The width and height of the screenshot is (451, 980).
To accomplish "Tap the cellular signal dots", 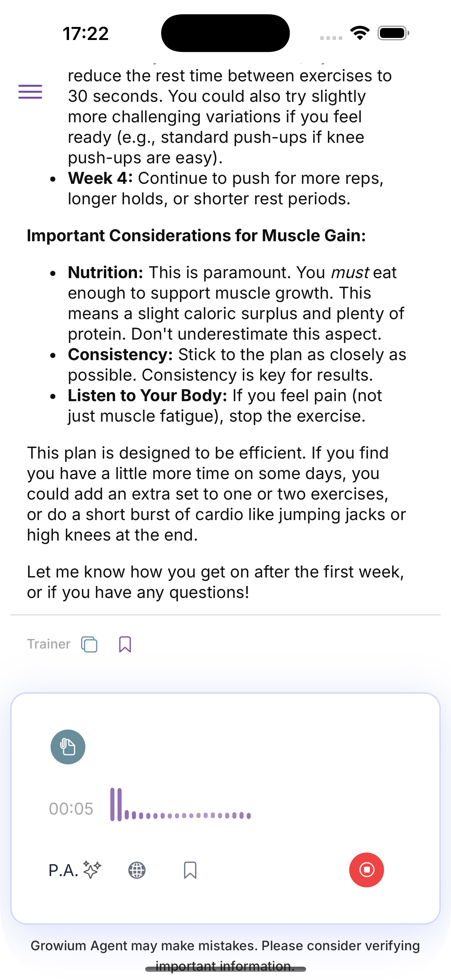I will click(x=331, y=38).
